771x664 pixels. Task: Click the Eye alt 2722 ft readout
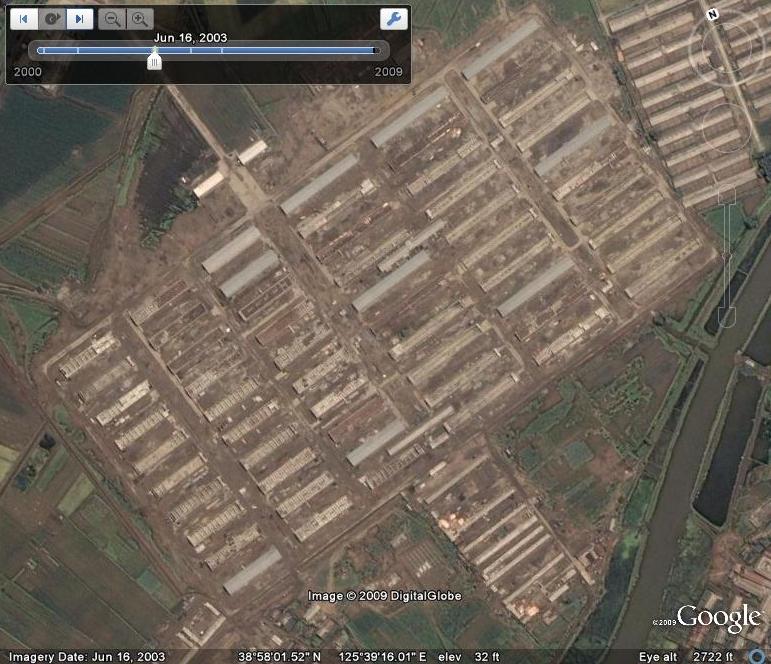685,657
